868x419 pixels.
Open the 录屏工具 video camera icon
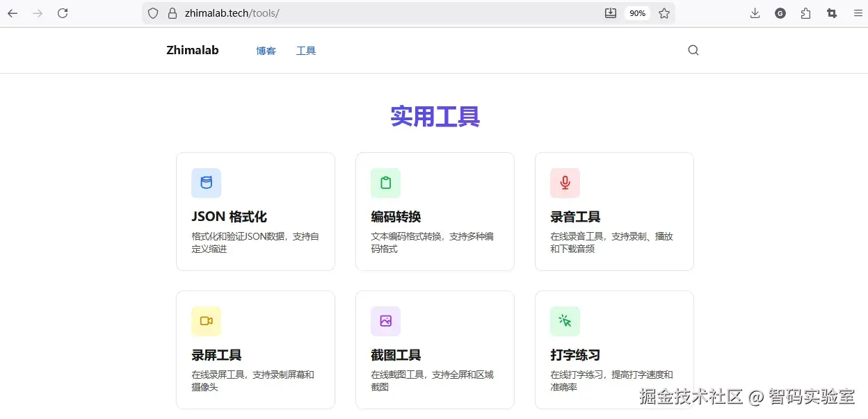point(205,321)
